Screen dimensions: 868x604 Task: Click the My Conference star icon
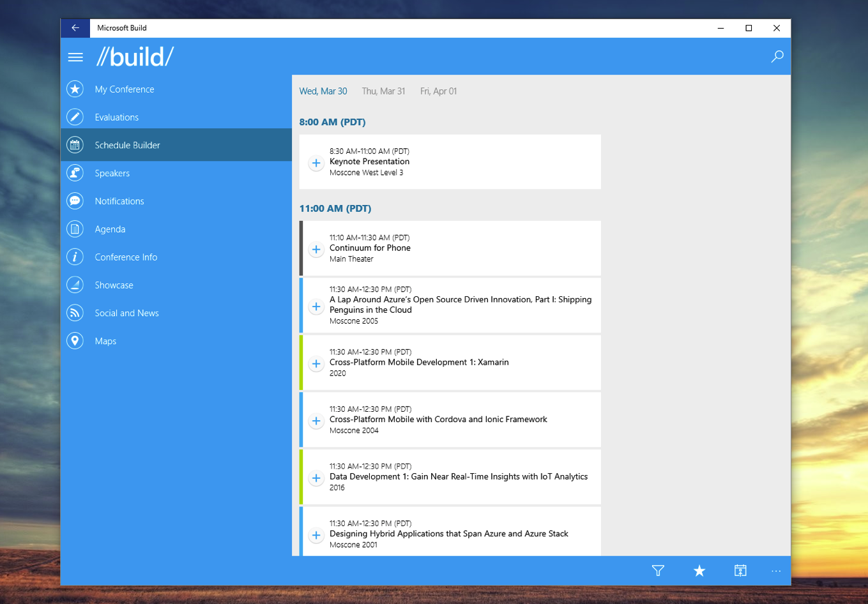[75, 89]
